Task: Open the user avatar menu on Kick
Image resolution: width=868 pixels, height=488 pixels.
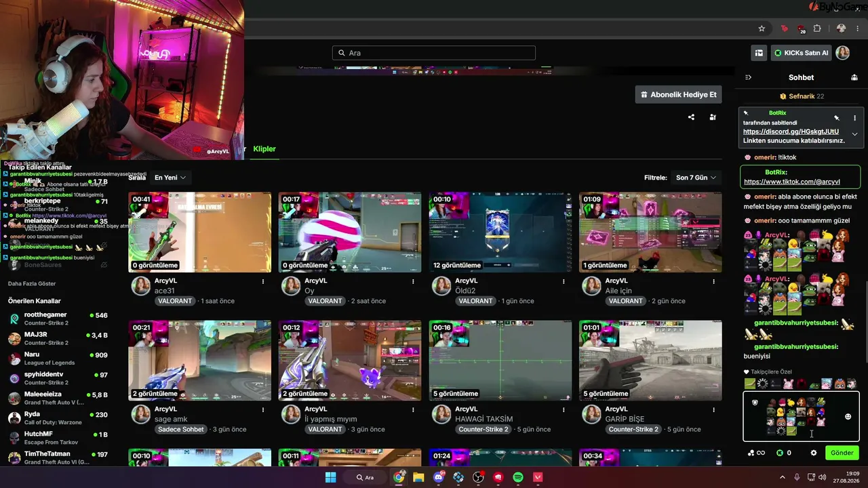Action: point(842,53)
